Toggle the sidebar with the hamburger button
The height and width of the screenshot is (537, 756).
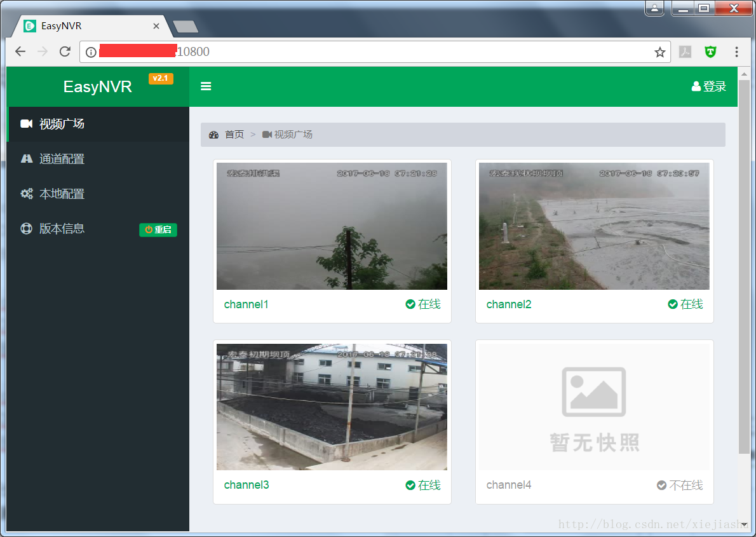tap(206, 86)
